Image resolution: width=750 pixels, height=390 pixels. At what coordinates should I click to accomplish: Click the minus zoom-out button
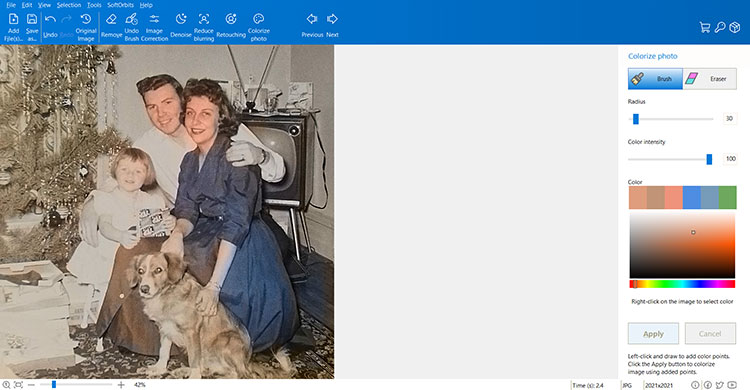click(x=31, y=385)
